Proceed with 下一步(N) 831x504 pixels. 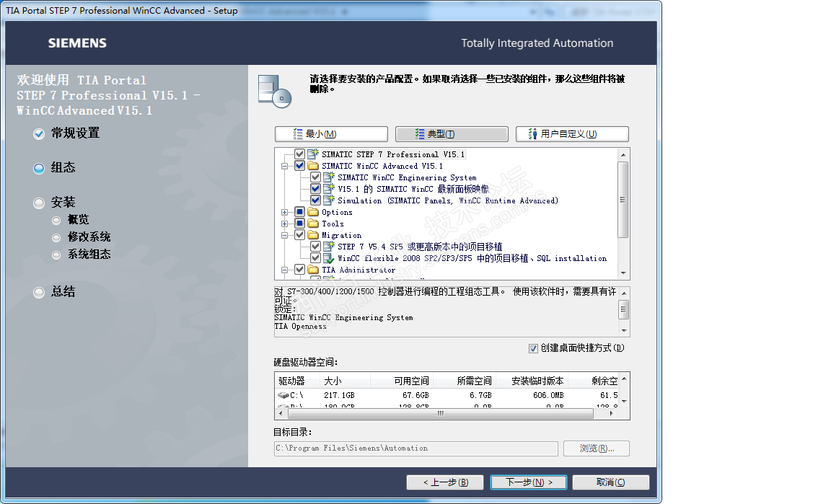pos(528,482)
